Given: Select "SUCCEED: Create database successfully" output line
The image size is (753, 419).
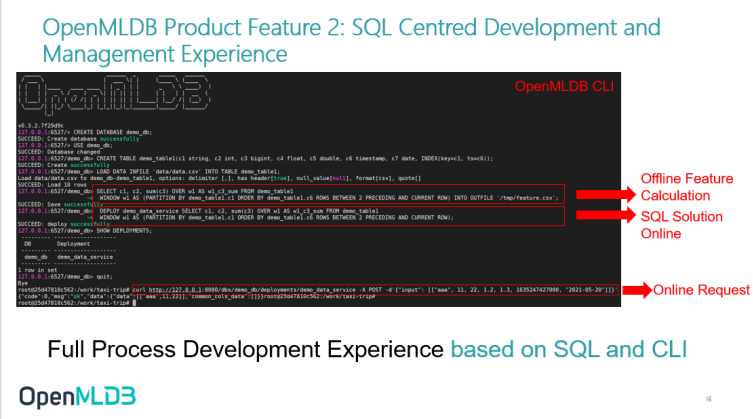Looking at the screenshot, I should tap(78, 139).
